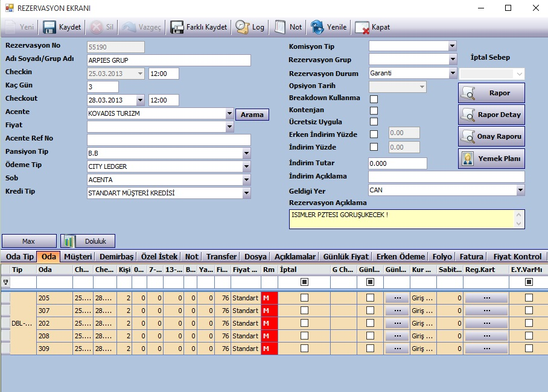Open the Log via its toolbar icon
Viewport: 548px width, 392px height.
241,27
